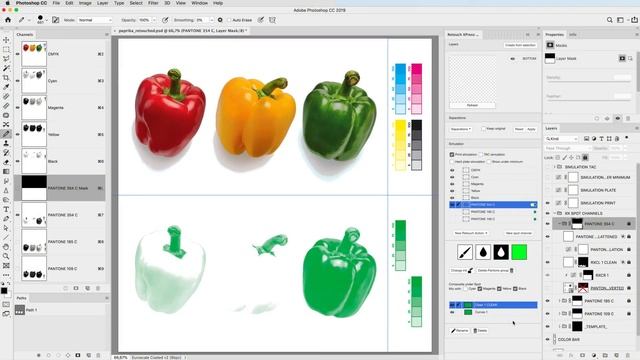Click the Home icon in options bar
Image resolution: width=640 pixels, height=360 pixels.
[8, 20]
